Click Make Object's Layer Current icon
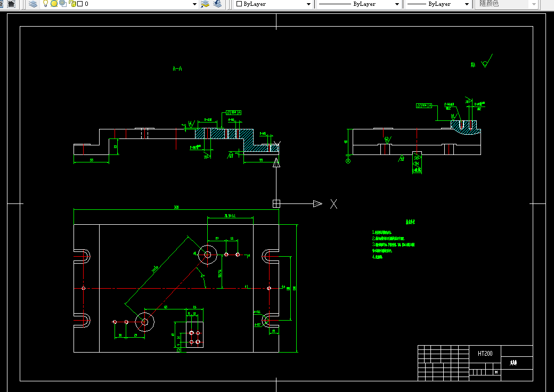Image resolution: width=554 pixels, height=392 pixels. click(205, 4)
